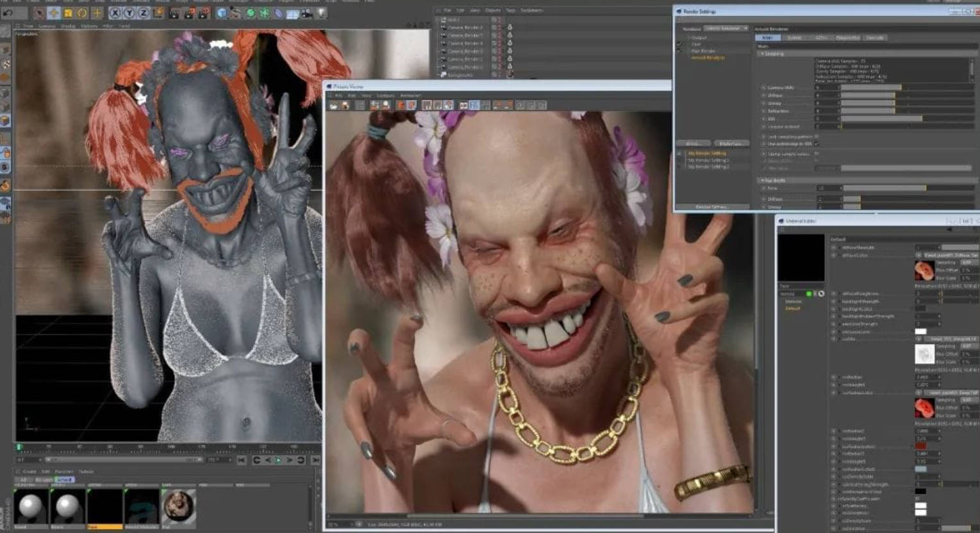Toggle the Hair Render checkbox in Render Settings
The width and height of the screenshot is (980, 533).
pyautogui.click(x=680, y=51)
